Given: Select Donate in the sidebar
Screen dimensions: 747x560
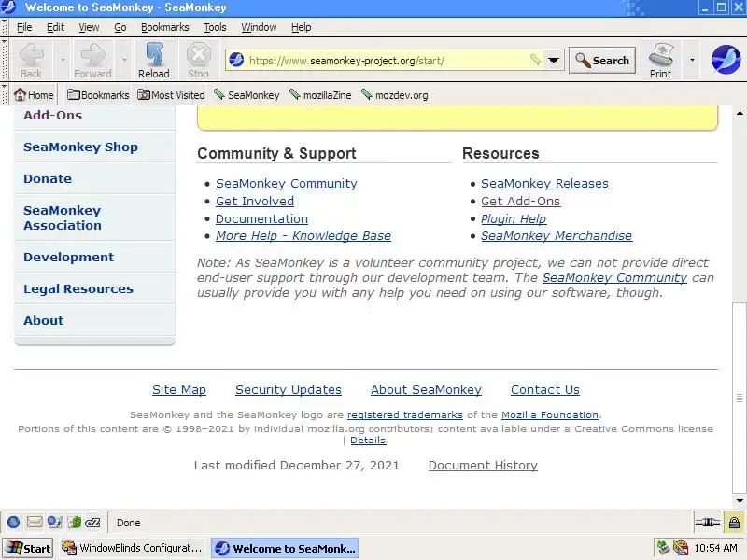Looking at the screenshot, I should (x=48, y=178).
